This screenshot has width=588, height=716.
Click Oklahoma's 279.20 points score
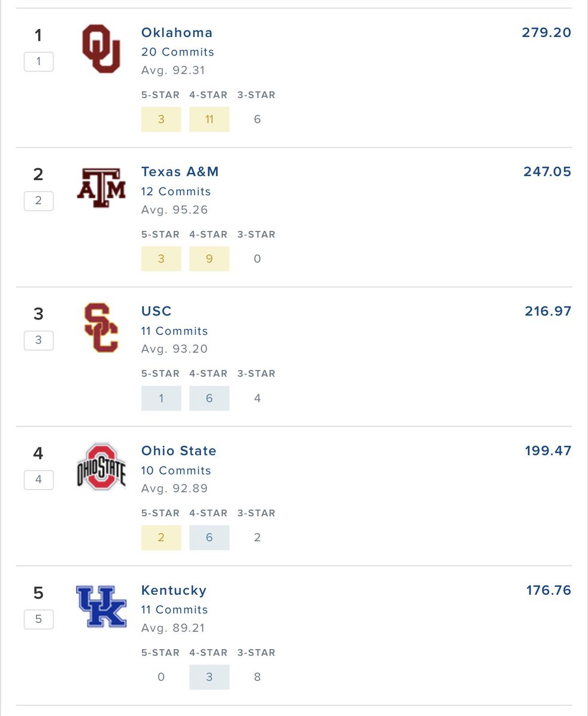coord(546,32)
